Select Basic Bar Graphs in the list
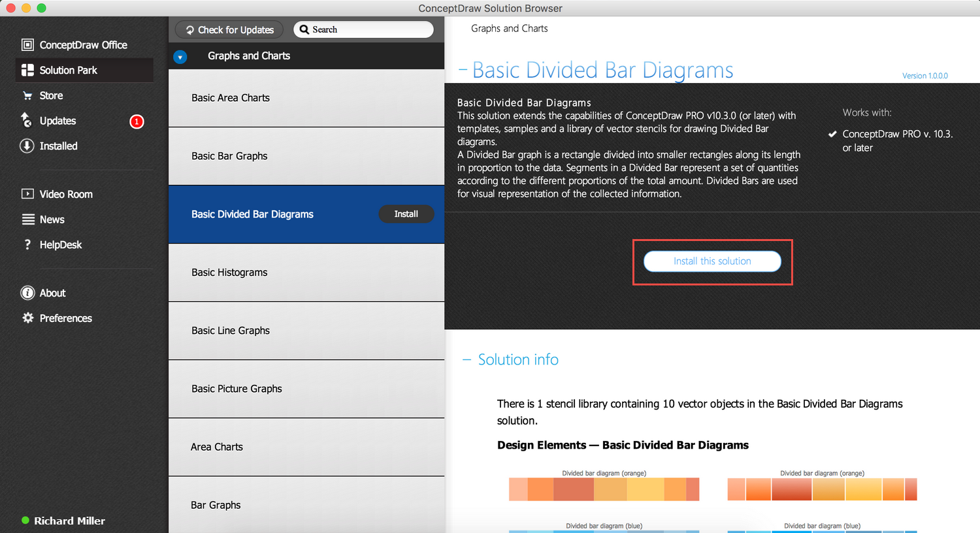This screenshot has width=980, height=533. click(x=306, y=156)
